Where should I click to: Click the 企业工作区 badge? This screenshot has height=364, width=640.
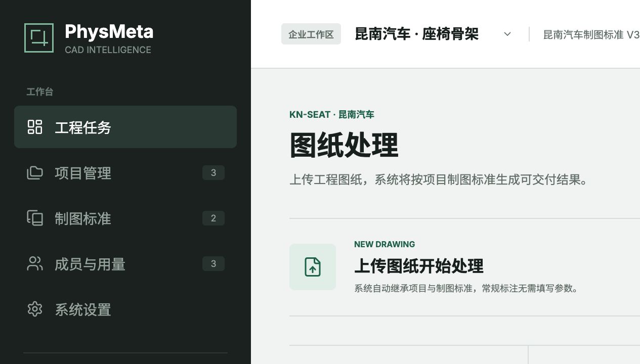tap(311, 34)
